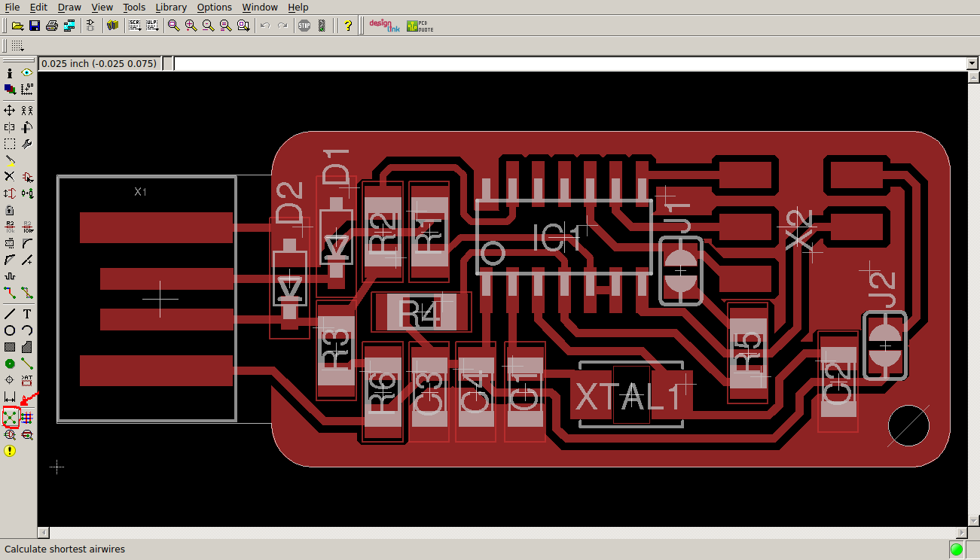980x560 pixels.
Task: Open the Tools menu
Action: (134, 8)
